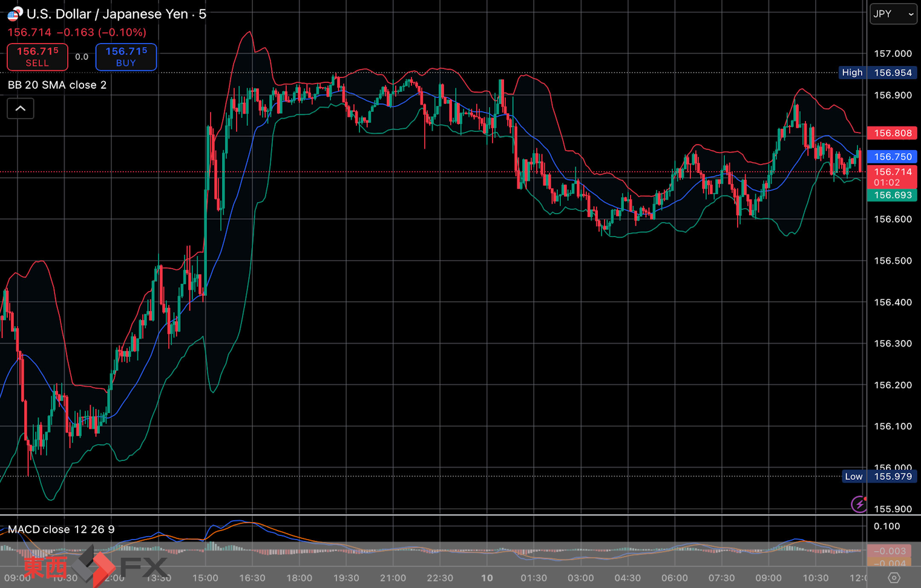Click the purple lightning bolt icon

tap(859, 504)
